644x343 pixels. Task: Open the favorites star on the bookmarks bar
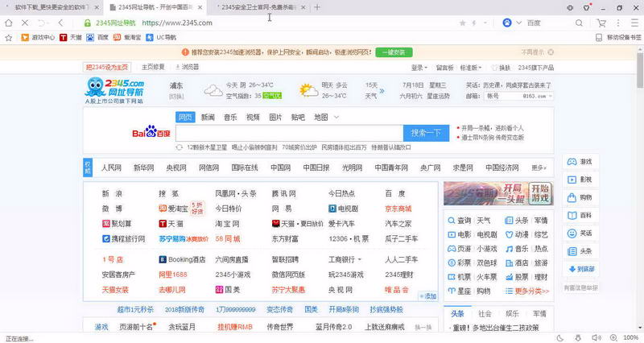(x=9, y=38)
